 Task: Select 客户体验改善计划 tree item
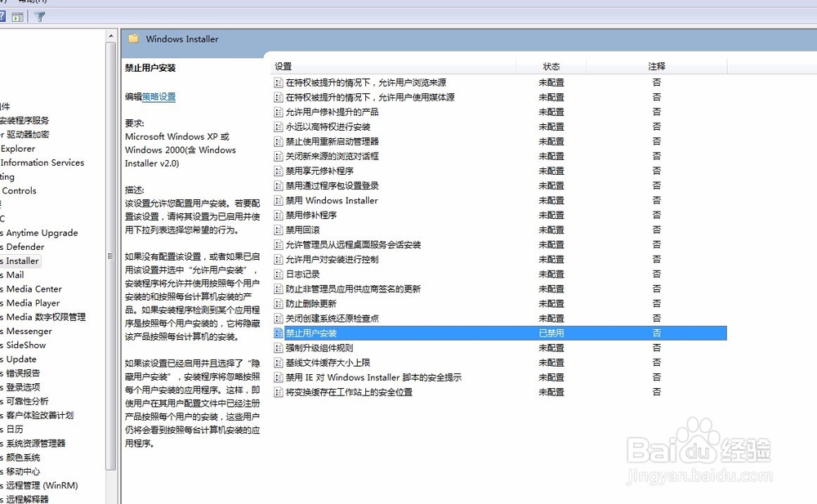point(39,416)
